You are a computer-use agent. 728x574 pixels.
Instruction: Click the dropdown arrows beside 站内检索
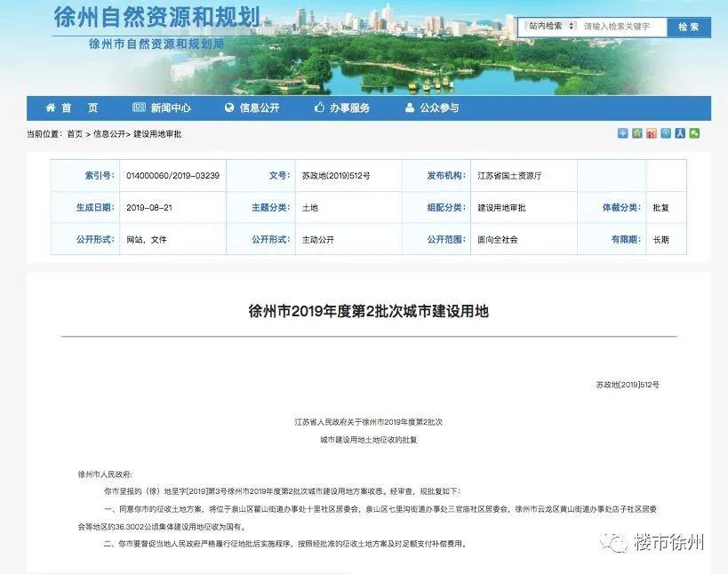click(572, 27)
